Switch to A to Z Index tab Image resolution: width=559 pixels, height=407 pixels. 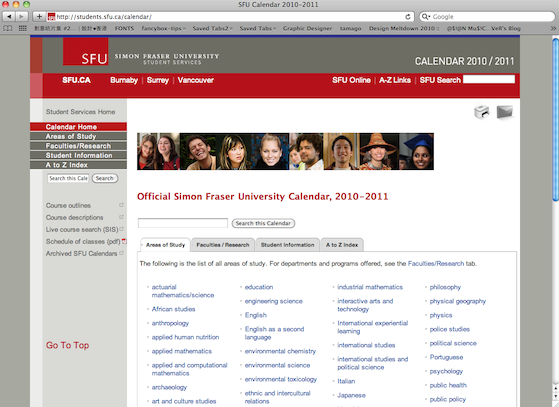(x=342, y=245)
